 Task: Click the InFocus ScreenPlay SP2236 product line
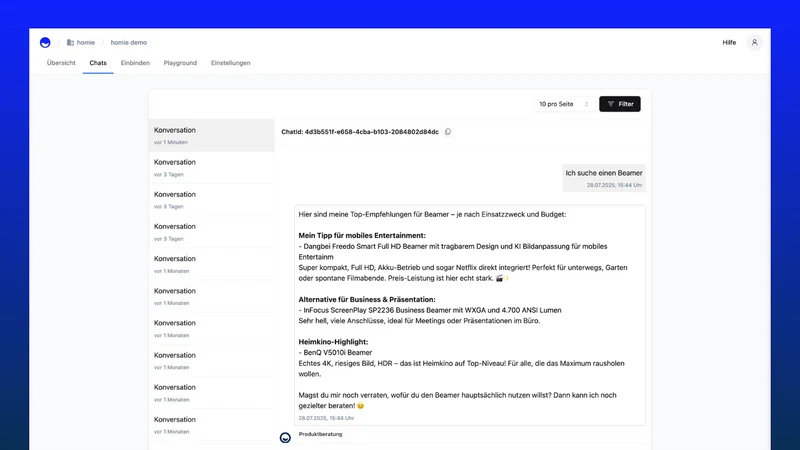click(x=430, y=310)
